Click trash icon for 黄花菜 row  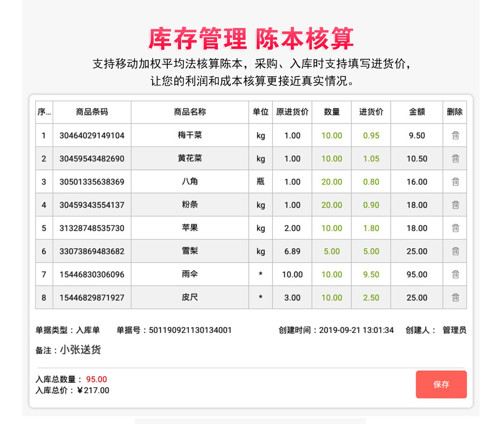[x=455, y=159]
